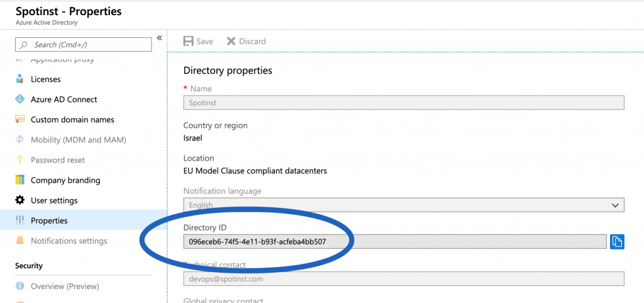Click the Custom domain names icon
Image resolution: width=644 pixels, height=303 pixels.
click(19, 120)
